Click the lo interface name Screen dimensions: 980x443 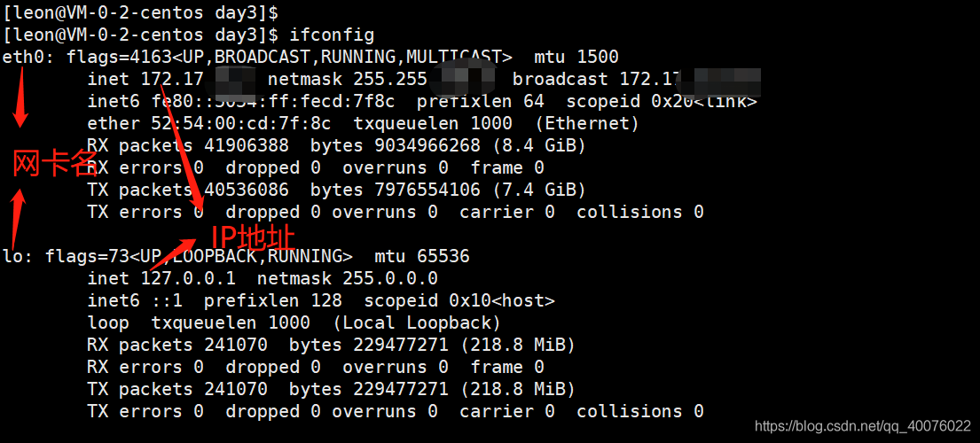(12, 256)
